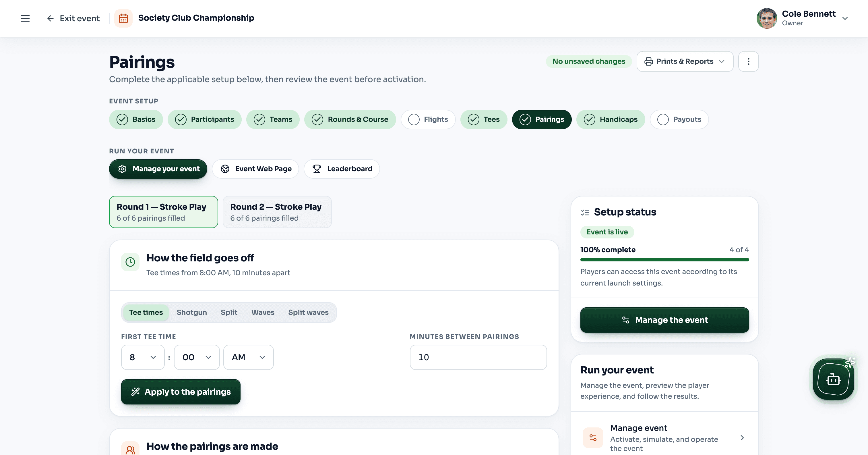The width and height of the screenshot is (868, 455).
Task: Go to the Flights setup step
Action: [428, 119]
